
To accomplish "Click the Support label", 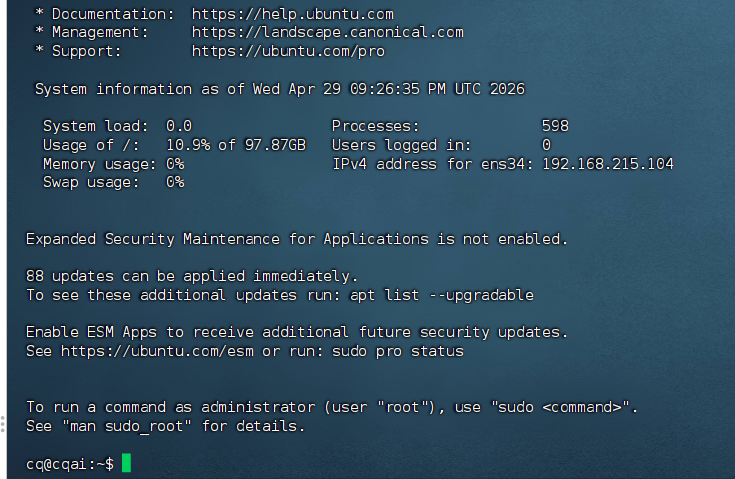I will click(86, 51).
